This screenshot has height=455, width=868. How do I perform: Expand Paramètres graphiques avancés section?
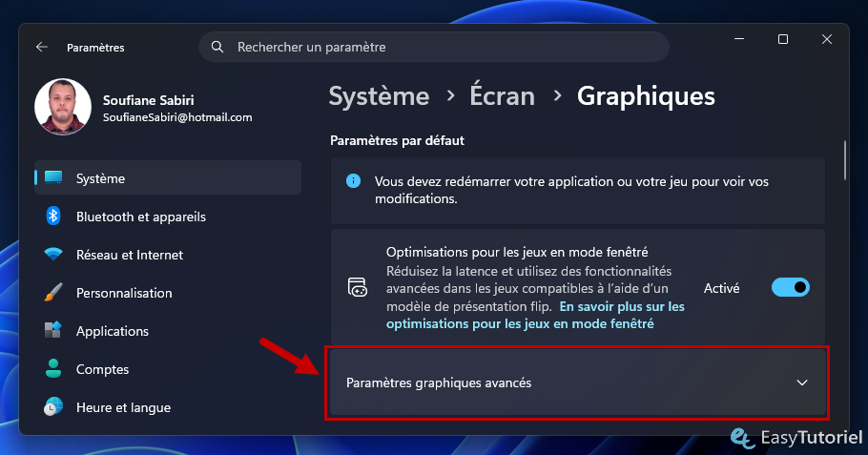tap(577, 383)
